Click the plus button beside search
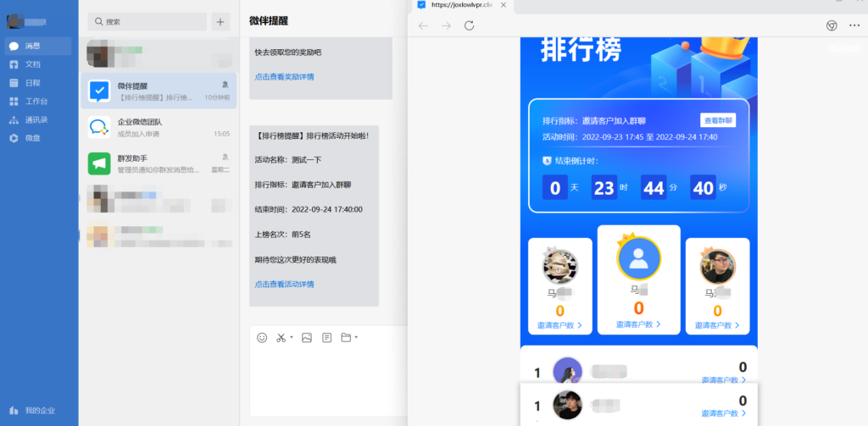Viewport: 868px width, 426px height. pyautogui.click(x=221, y=22)
